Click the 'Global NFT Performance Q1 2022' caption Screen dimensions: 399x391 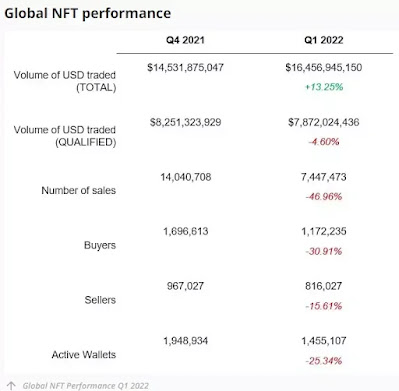pyautogui.click(x=86, y=386)
